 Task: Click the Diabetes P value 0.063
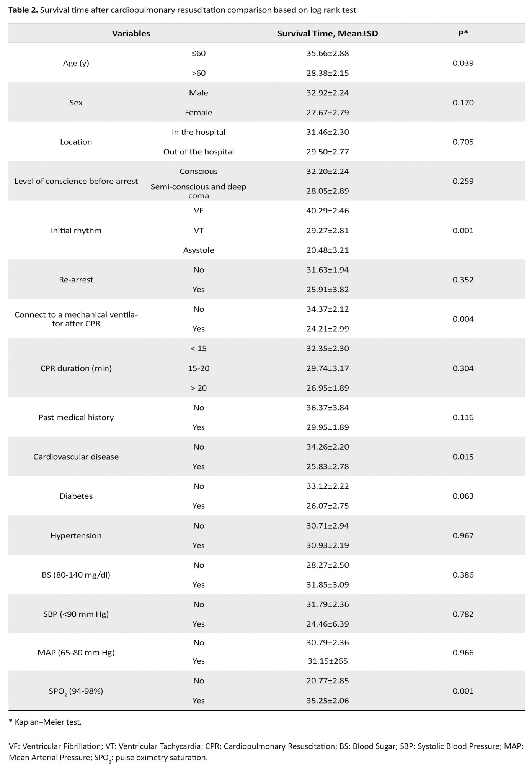coord(463,496)
